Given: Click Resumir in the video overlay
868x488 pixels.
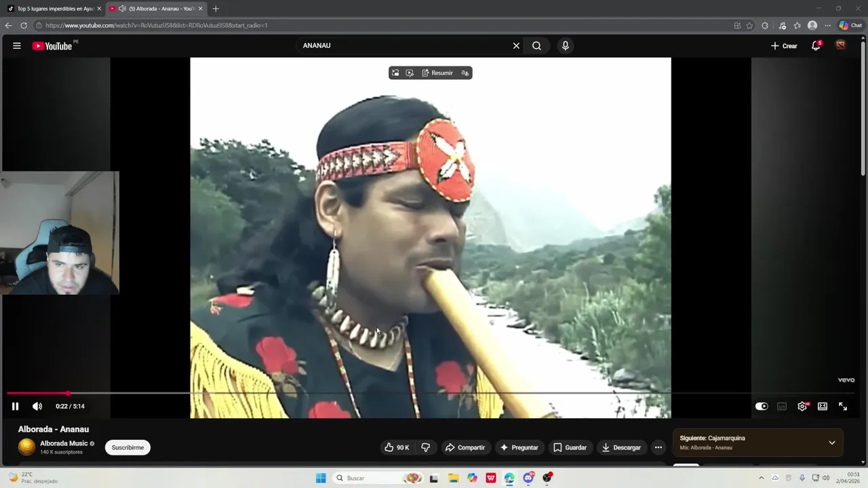Looking at the screenshot, I should (437, 73).
